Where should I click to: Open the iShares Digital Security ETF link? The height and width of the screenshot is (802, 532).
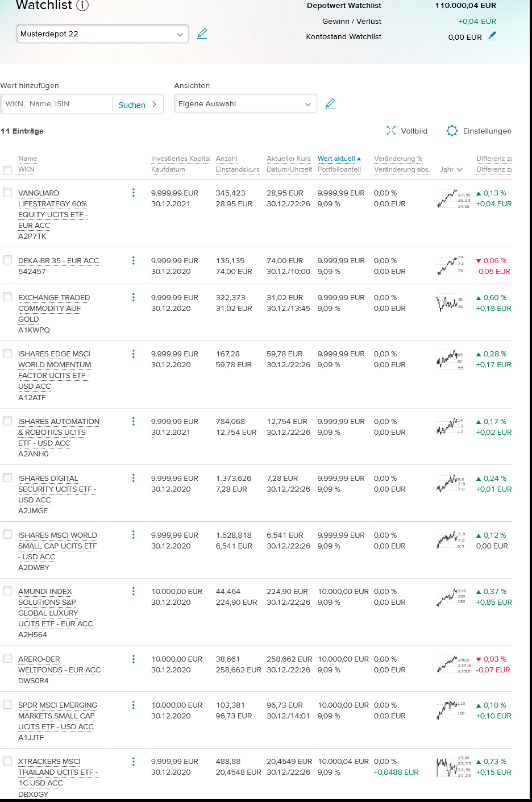pos(57,489)
